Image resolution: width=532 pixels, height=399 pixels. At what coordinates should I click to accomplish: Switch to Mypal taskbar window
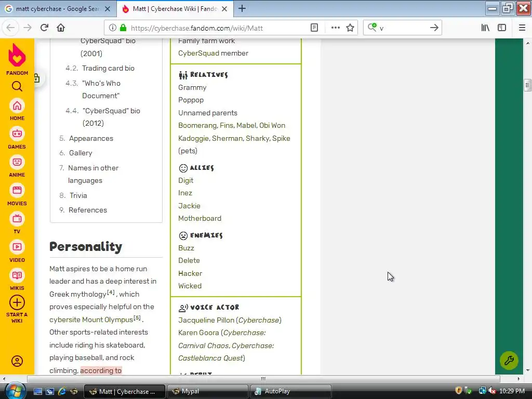208,391
